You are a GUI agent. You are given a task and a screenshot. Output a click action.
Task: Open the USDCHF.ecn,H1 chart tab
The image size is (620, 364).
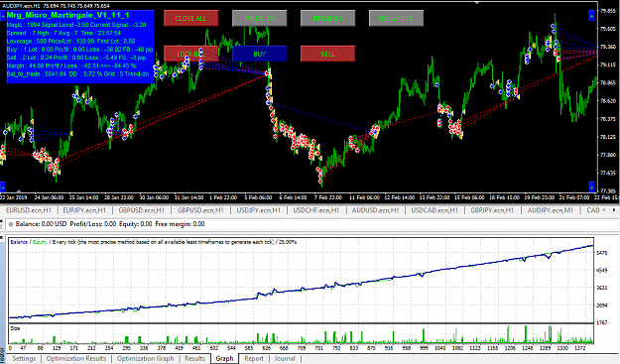tap(315, 210)
